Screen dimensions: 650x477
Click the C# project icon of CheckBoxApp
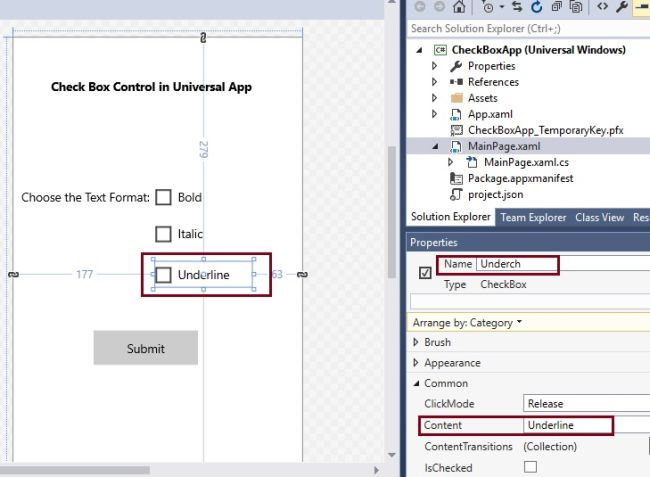440,50
